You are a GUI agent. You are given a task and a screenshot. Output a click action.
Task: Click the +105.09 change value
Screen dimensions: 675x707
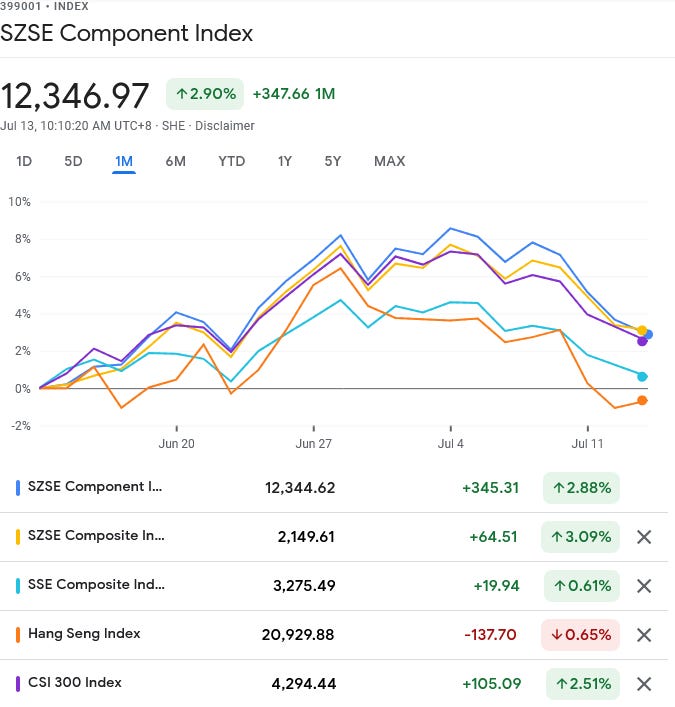[x=491, y=684]
